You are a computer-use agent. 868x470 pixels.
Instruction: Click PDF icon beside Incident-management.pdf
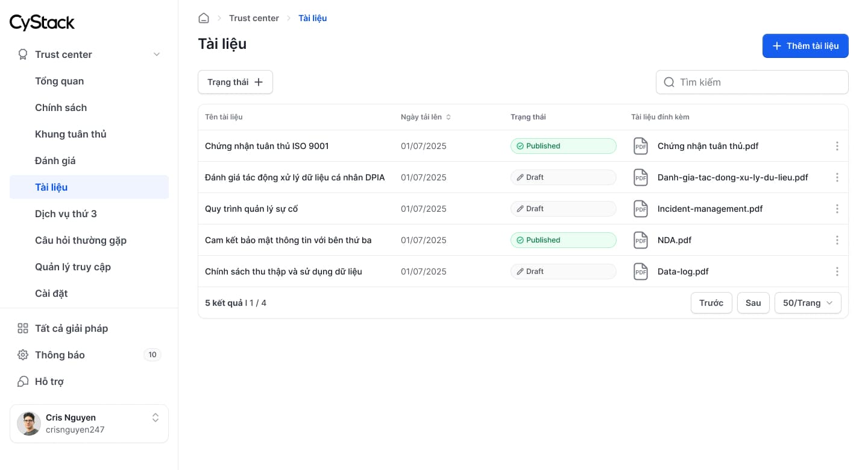[x=640, y=209]
